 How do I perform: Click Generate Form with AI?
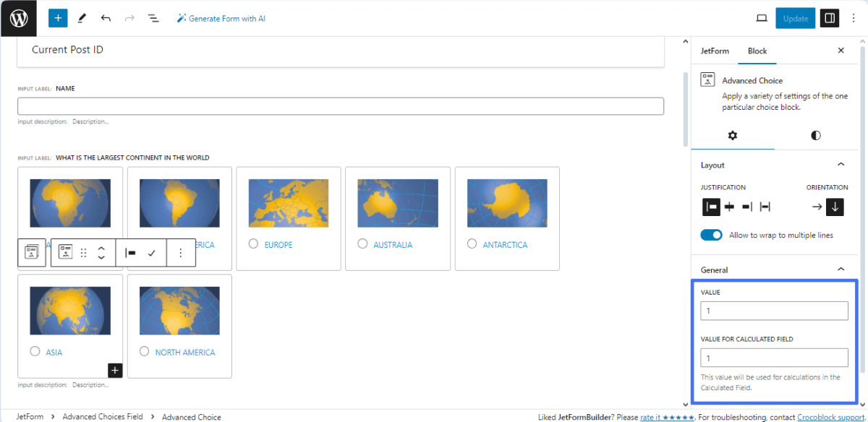[x=221, y=18]
